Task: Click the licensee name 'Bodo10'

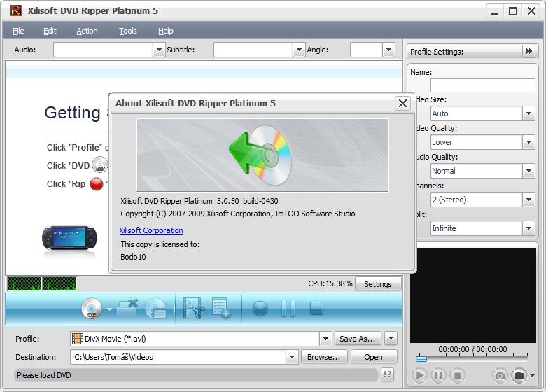Action: (133, 257)
